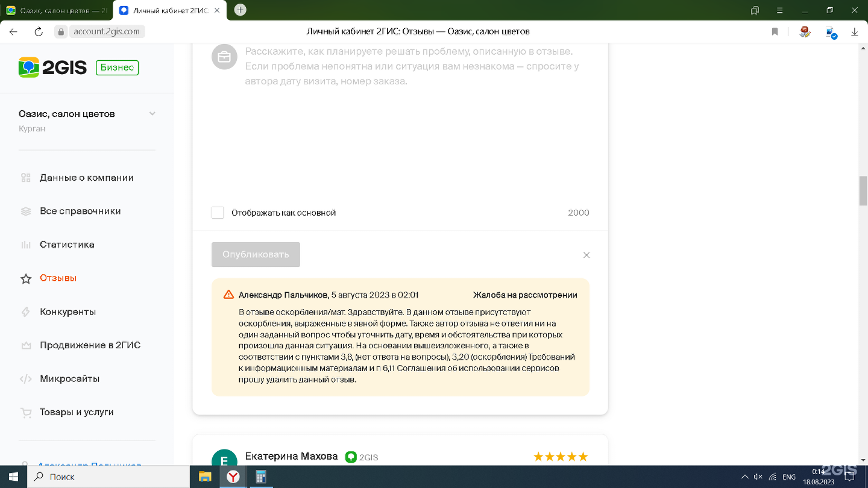Screen dimensions: 868x488
Task: Show hidden system tray icons
Action: tap(745, 477)
